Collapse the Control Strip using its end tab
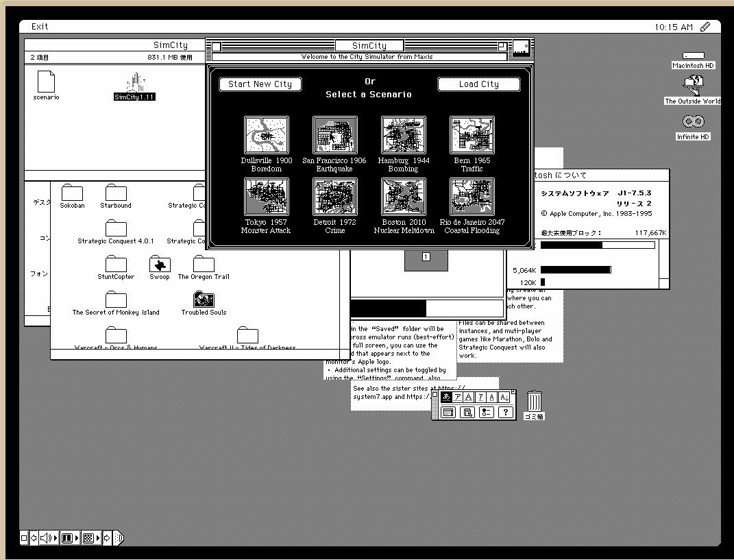This screenshot has width=734, height=560. pos(119,538)
